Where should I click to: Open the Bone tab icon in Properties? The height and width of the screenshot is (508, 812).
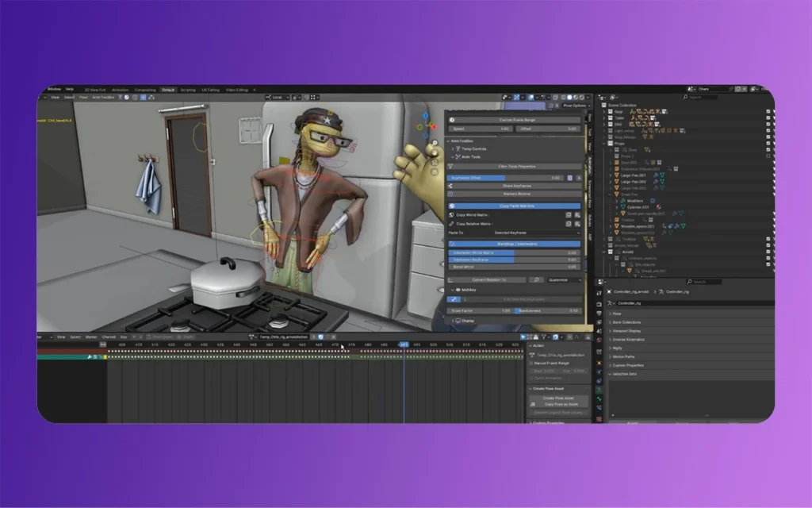click(x=599, y=399)
